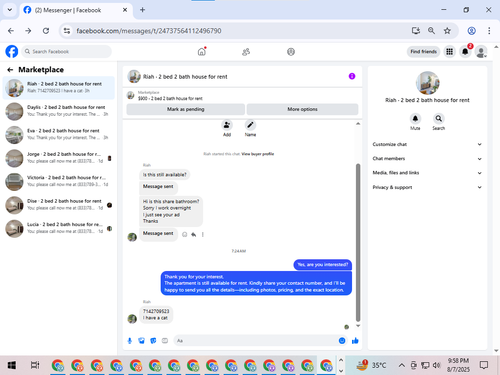The width and height of the screenshot is (500, 375).
Task: Open the menu grid icon
Action: click(x=449, y=52)
